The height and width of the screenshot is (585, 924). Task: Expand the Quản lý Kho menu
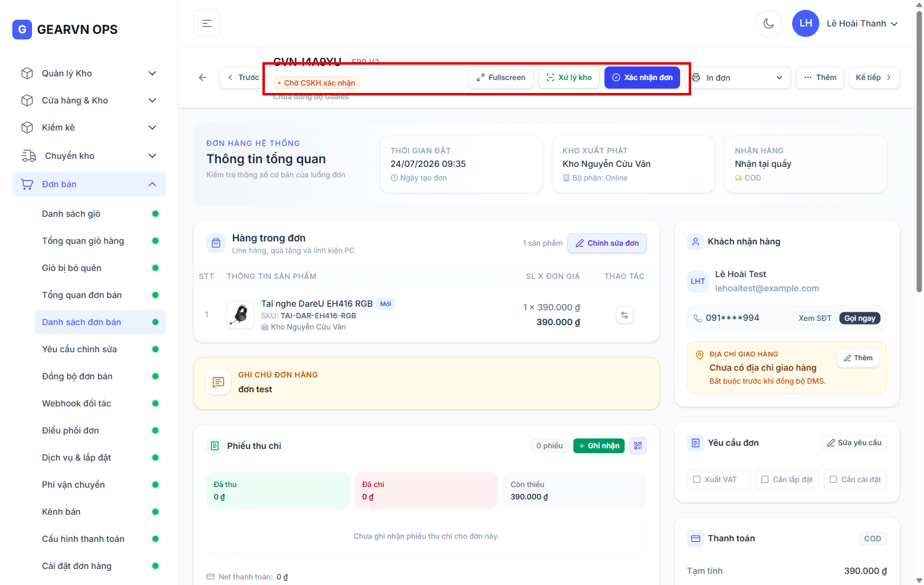(89, 73)
